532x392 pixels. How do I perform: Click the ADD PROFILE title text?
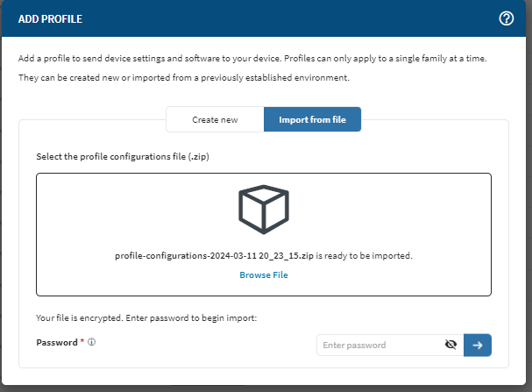pos(52,19)
